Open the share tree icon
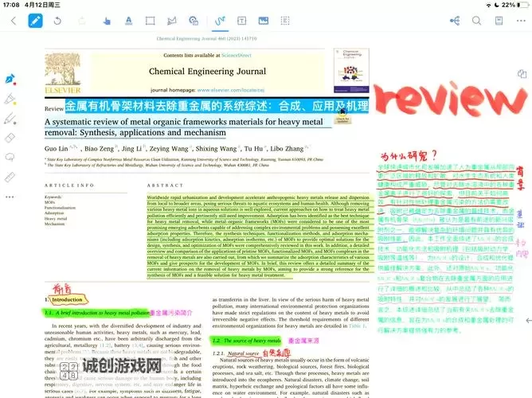This screenshot has height=398, width=532. (x=455, y=21)
